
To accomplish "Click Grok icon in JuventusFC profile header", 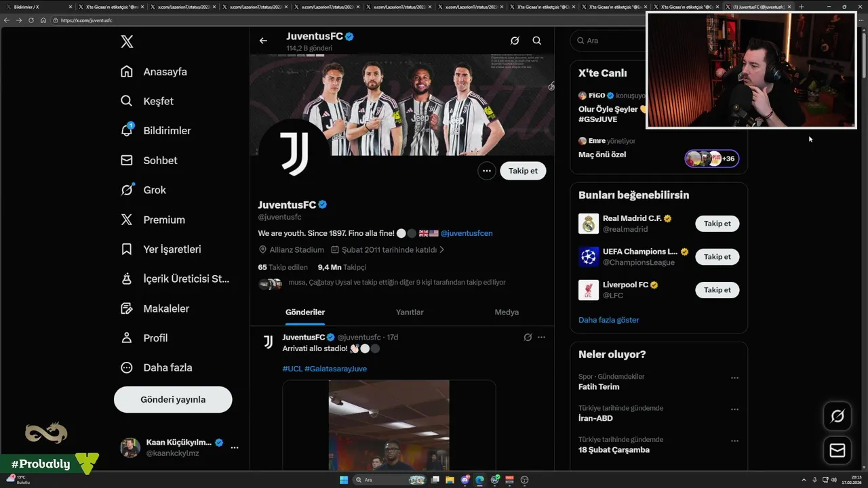I will 515,41.
